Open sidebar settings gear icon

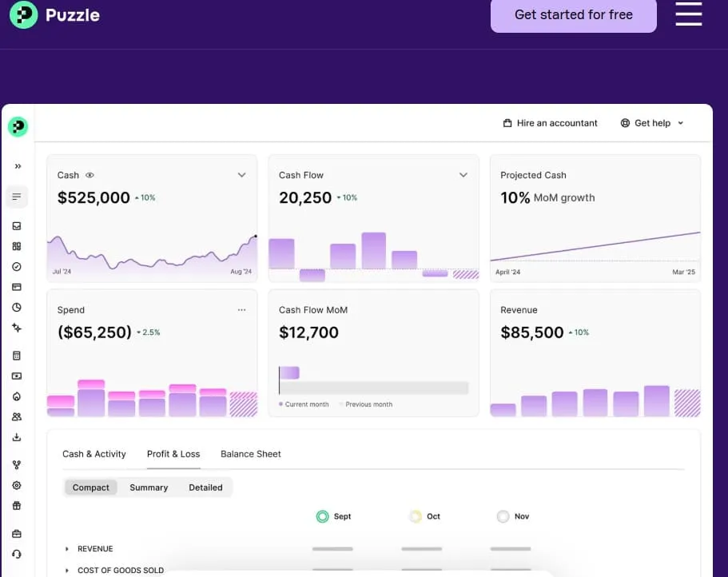point(17,484)
